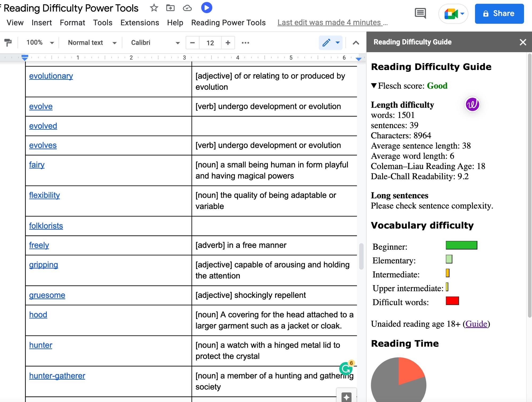Open the Calibri font dropdown
This screenshot has height=402, width=532.
tap(155, 43)
